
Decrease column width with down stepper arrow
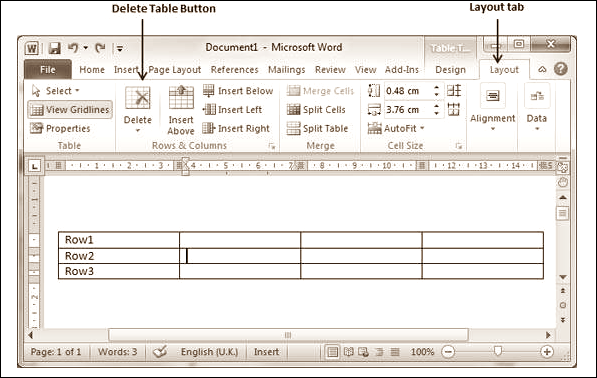437,113
